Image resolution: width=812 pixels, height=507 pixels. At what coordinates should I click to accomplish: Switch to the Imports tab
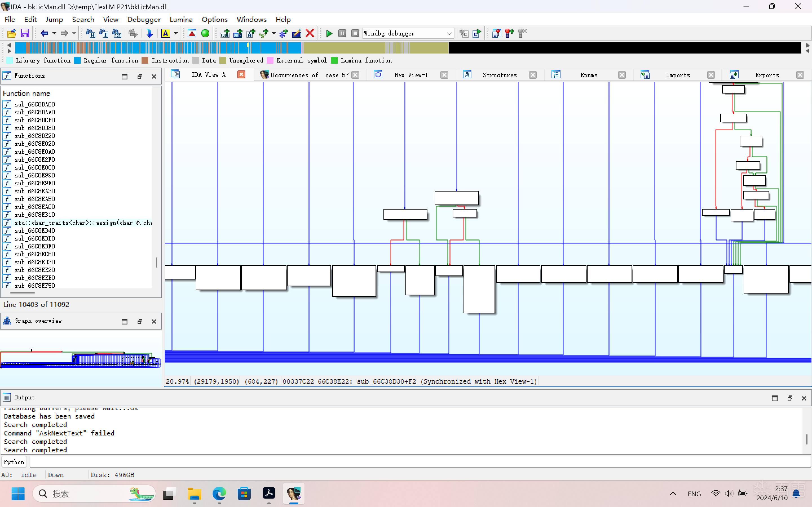click(678, 75)
